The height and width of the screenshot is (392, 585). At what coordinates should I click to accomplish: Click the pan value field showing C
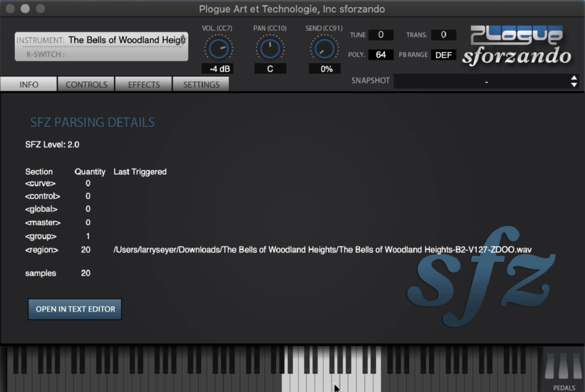270,69
